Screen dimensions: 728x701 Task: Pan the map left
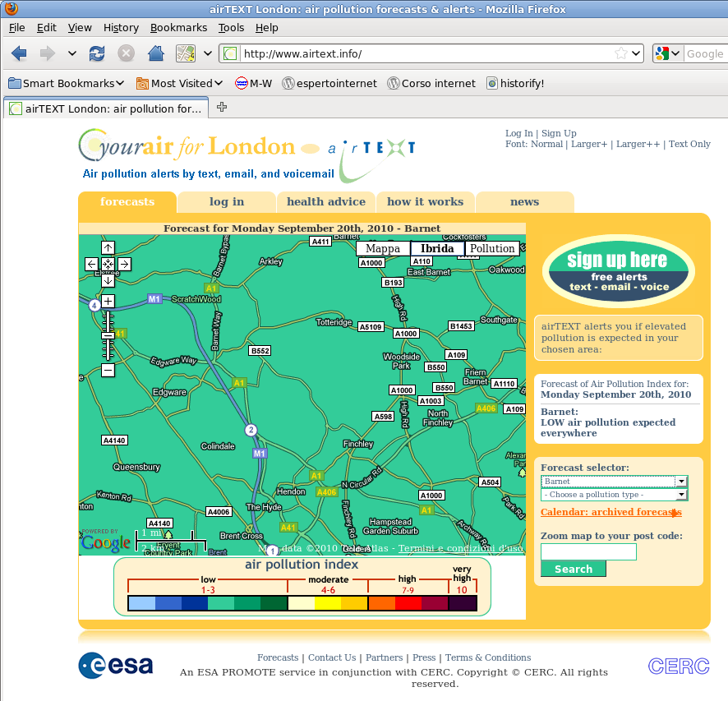pos(91,264)
